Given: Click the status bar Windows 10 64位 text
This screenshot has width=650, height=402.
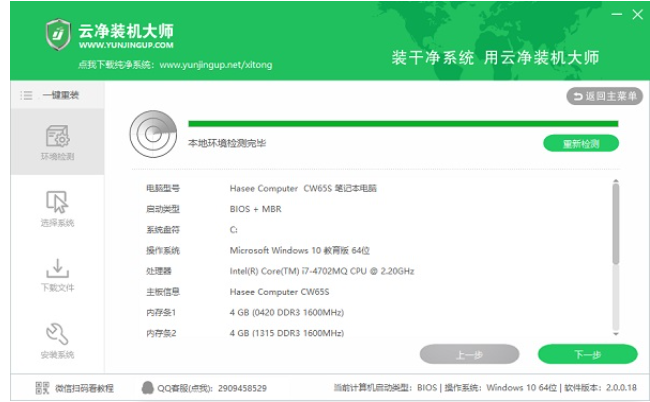Looking at the screenshot, I should tap(521, 388).
